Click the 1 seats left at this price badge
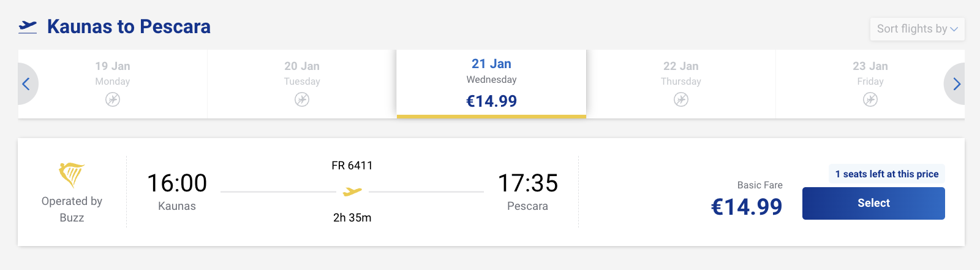 click(886, 174)
